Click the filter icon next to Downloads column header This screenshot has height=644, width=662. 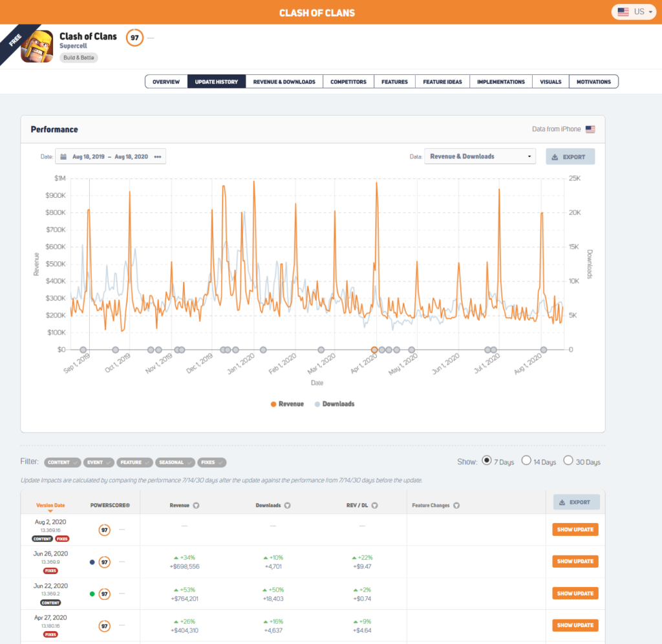click(288, 506)
